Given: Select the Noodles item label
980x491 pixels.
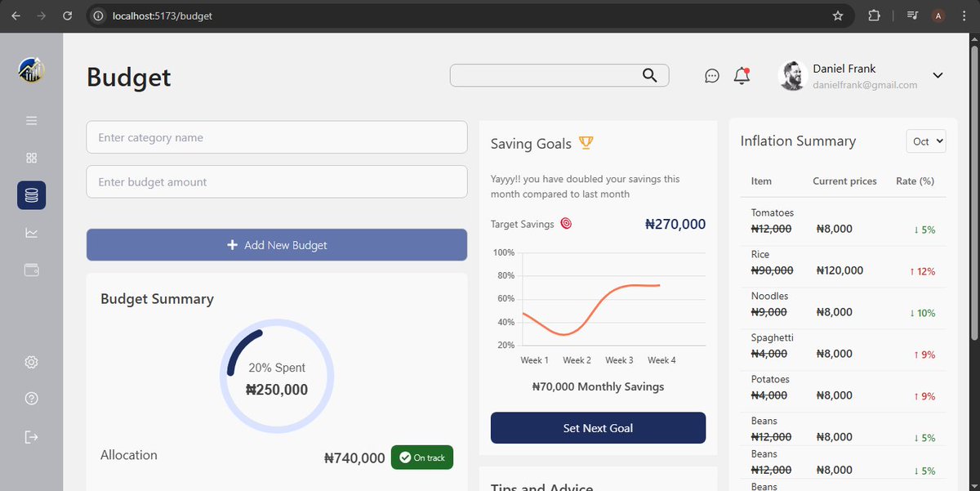Looking at the screenshot, I should 770,296.
